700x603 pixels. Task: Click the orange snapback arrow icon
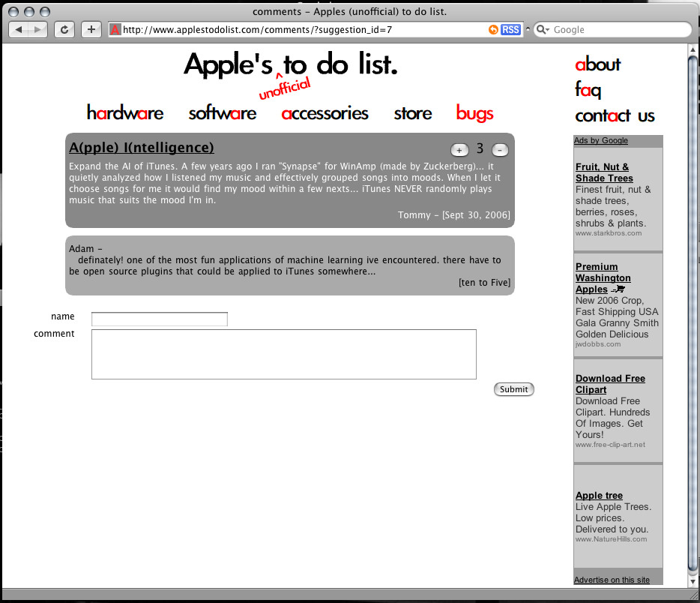click(493, 30)
